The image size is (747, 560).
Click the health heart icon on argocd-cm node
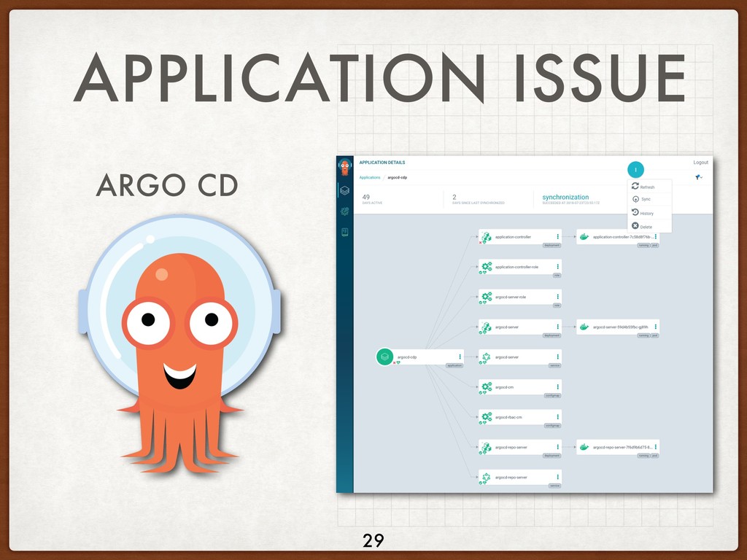tap(484, 392)
